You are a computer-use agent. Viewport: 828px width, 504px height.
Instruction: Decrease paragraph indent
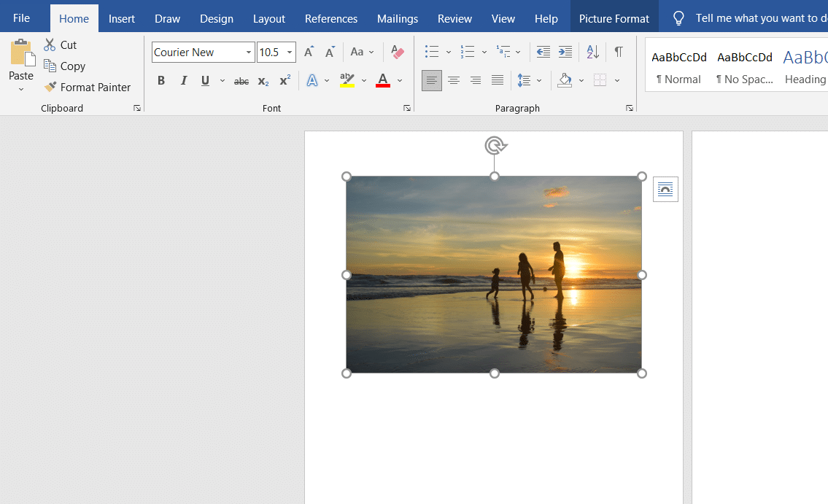(543, 52)
